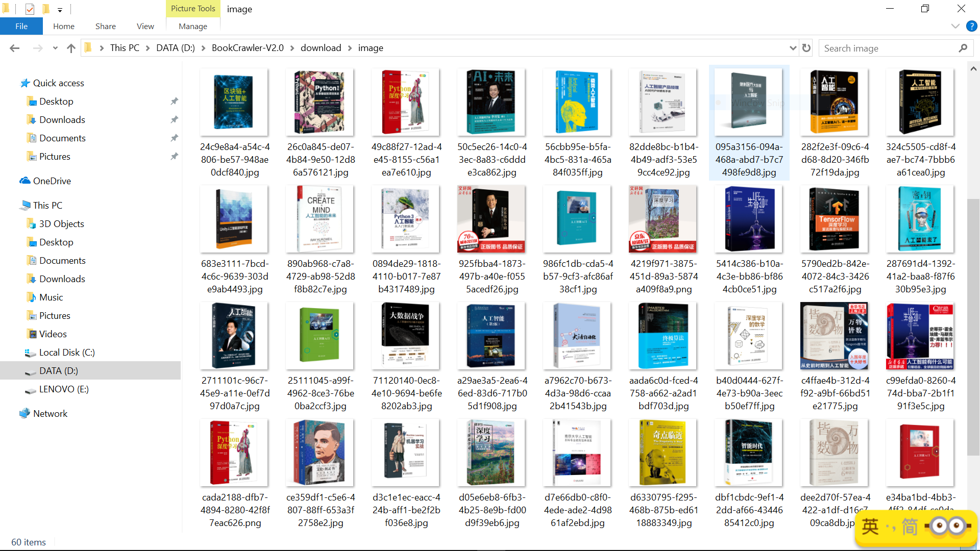Click the download breadcrumb segment
Image resolution: width=980 pixels, height=551 pixels.
(321, 48)
